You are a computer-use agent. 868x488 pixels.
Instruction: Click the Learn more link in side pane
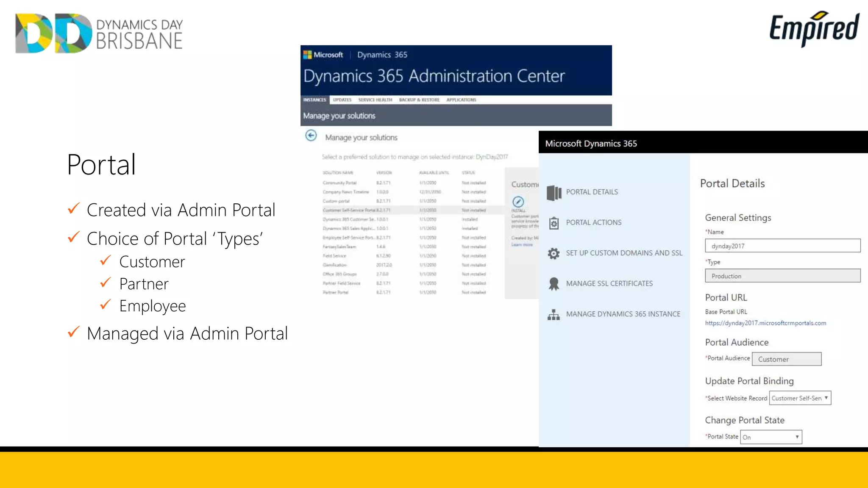522,245
